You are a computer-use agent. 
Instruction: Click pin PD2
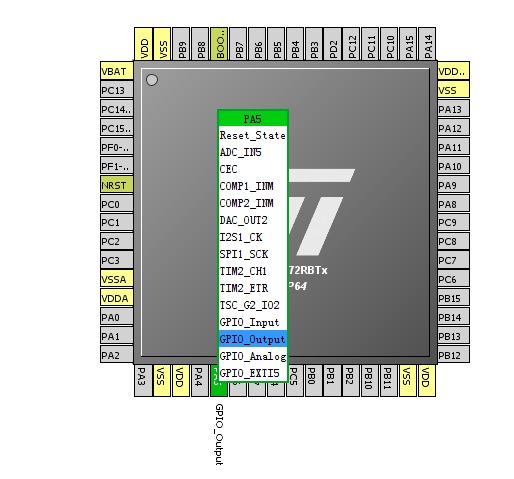(333, 44)
